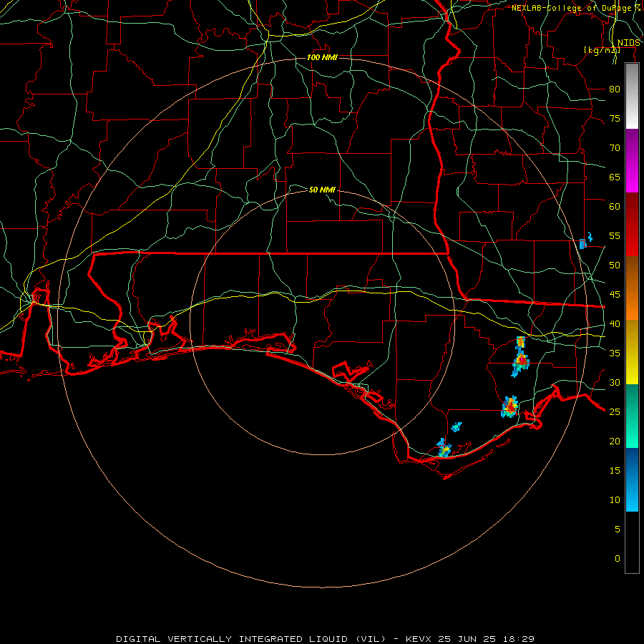Click the NEXLAB-College of DuPage credit text

(571, 8)
